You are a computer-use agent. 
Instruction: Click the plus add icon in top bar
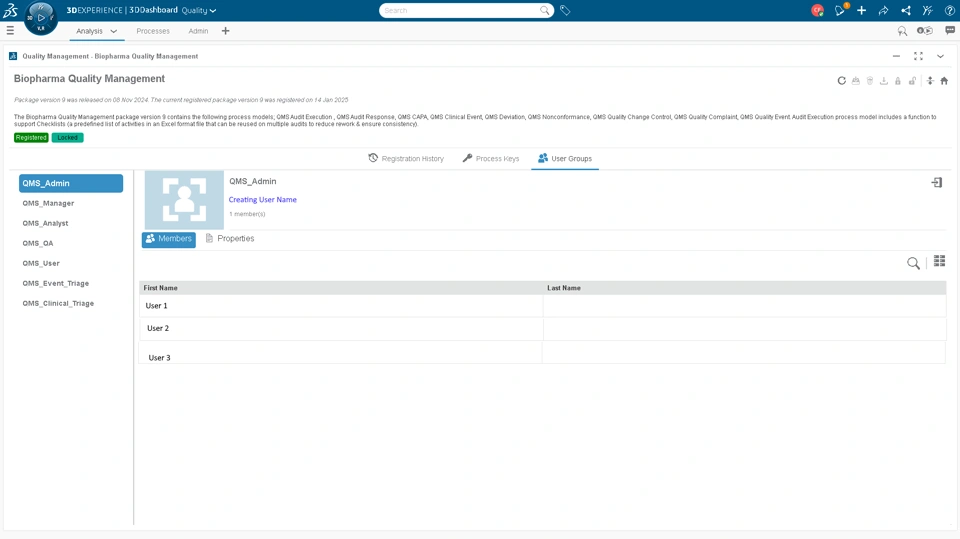pyautogui.click(x=861, y=10)
